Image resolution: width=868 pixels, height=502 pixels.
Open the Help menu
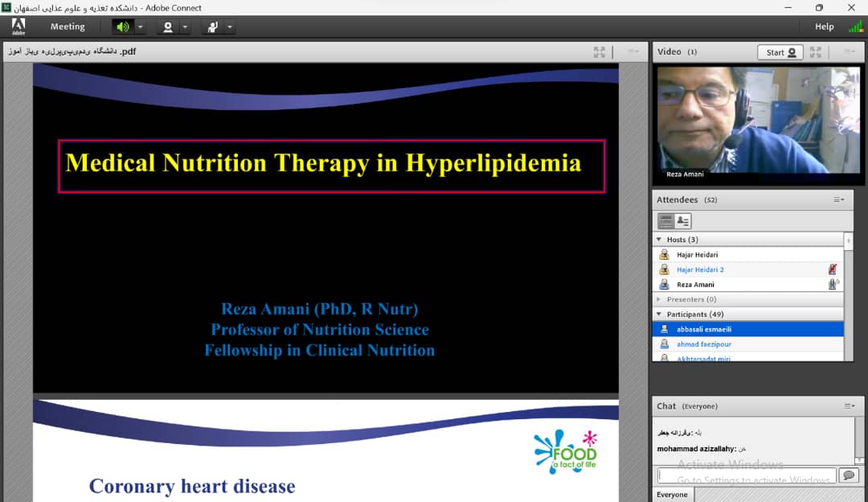click(825, 27)
